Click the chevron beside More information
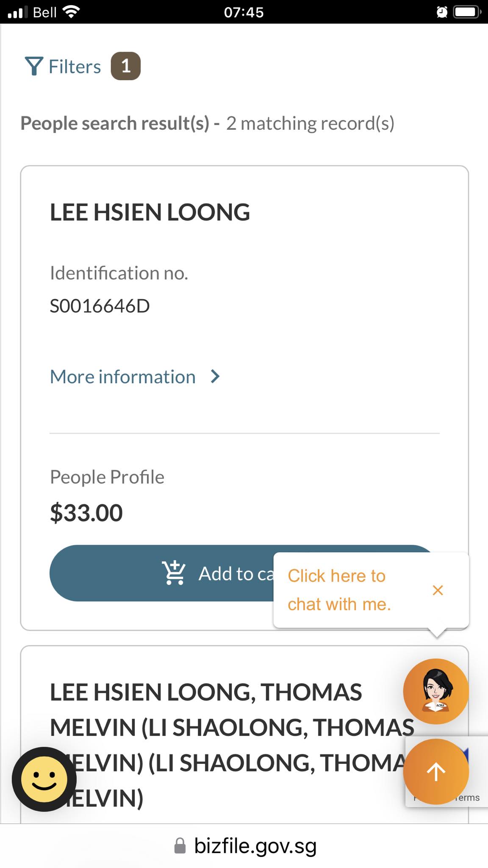Image resolution: width=488 pixels, height=868 pixels. pyautogui.click(x=215, y=376)
